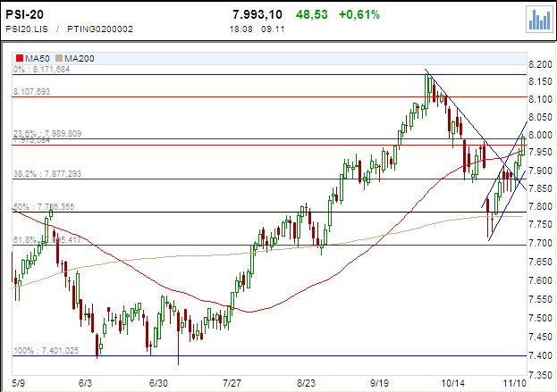The image size is (557, 392).
Task: Open the bar chart icon button
Action: pos(540,20)
